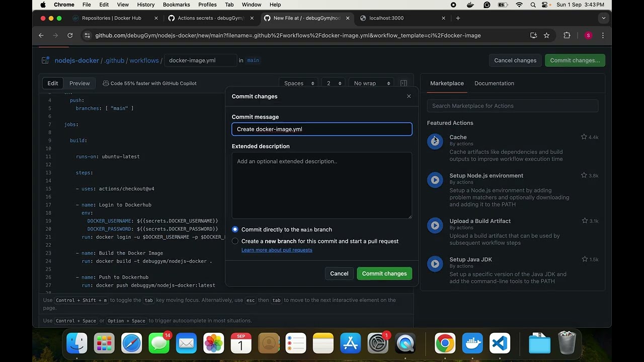Open the Profiles menu in menu bar
The width and height of the screenshot is (644, 362).
(207, 5)
